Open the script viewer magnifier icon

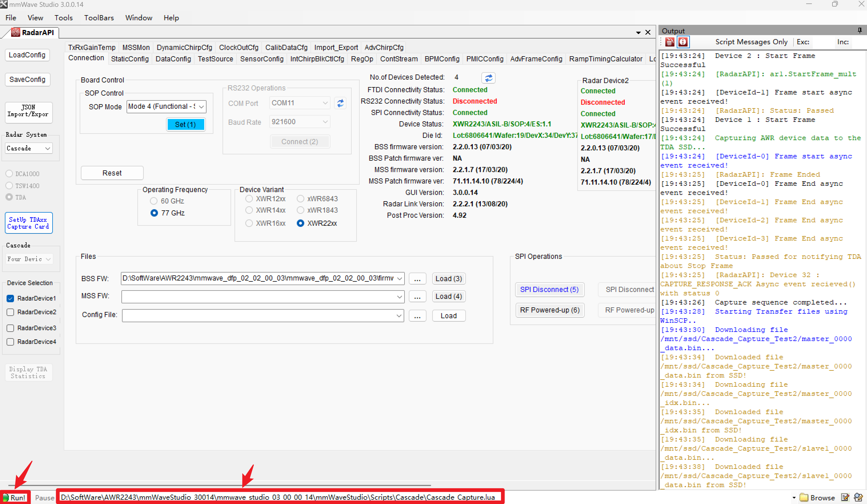[x=858, y=497]
